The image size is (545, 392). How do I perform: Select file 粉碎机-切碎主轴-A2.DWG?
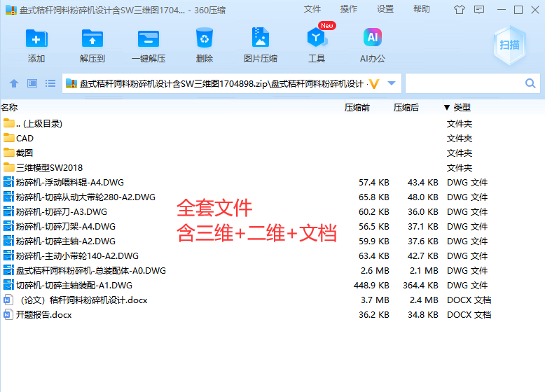tap(66, 241)
